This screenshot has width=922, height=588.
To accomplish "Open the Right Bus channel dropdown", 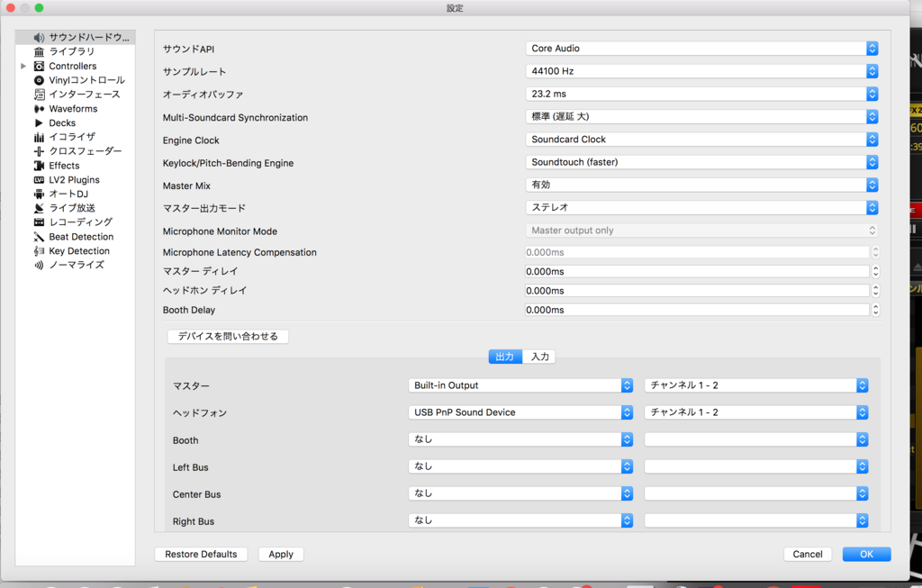I will (x=756, y=521).
